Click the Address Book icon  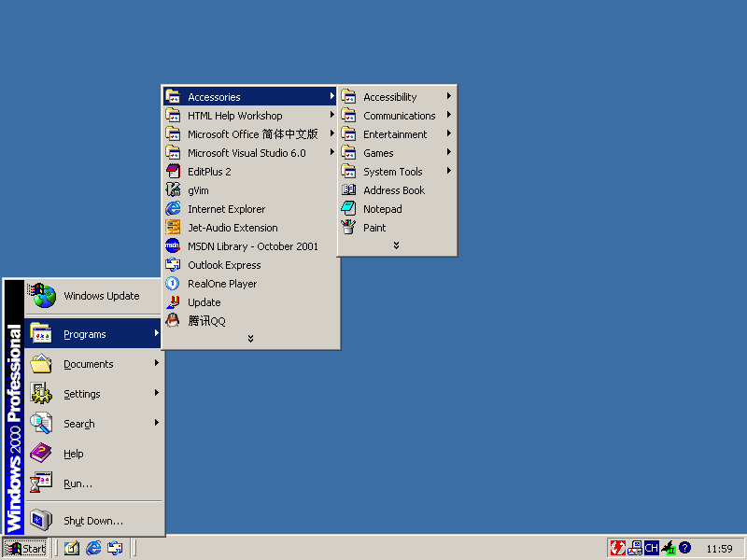(x=348, y=190)
